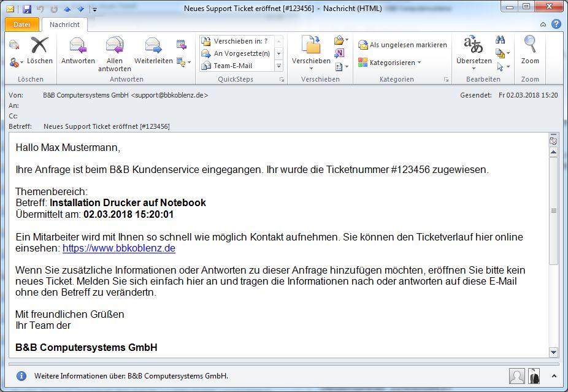
Task: Choose QuickStep An Vorgesetzte(n)
Action: pos(237,53)
